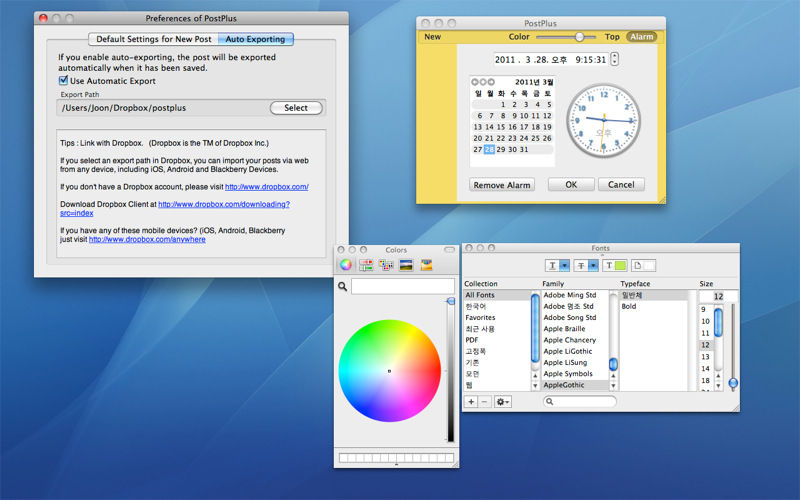This screenshot has height=500, width=800.
Task: Click the Remove Alarm button
Action: coord(502,185)
